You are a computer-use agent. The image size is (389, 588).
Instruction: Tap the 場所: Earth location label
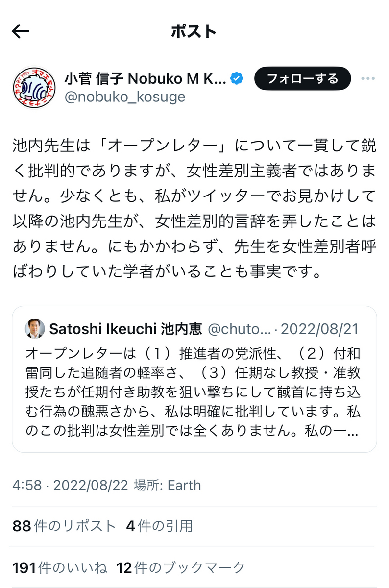point(167,485)
